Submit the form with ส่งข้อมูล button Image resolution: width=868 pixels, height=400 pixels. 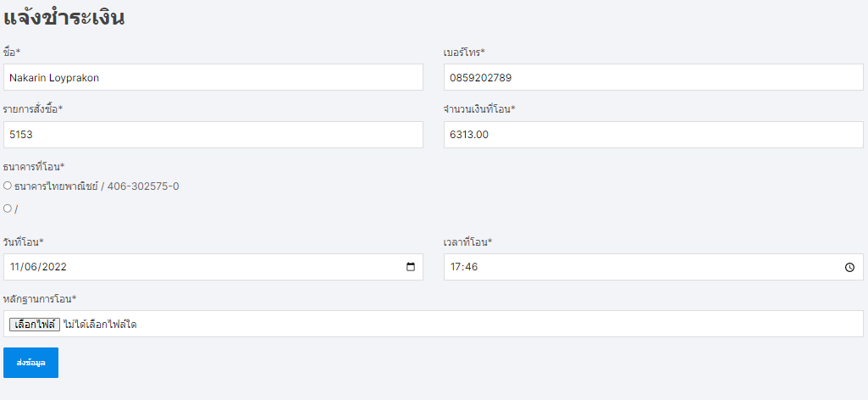[x=31, y=363]
